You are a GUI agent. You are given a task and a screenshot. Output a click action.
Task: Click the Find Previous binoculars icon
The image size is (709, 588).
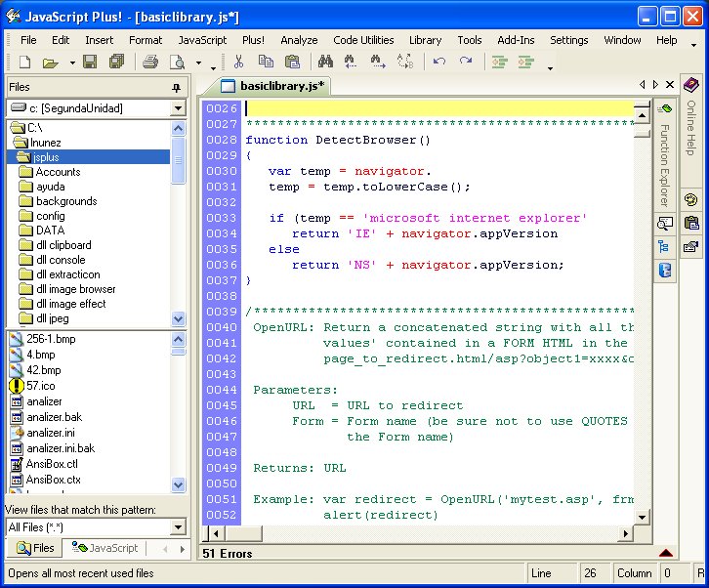(350, 62)
